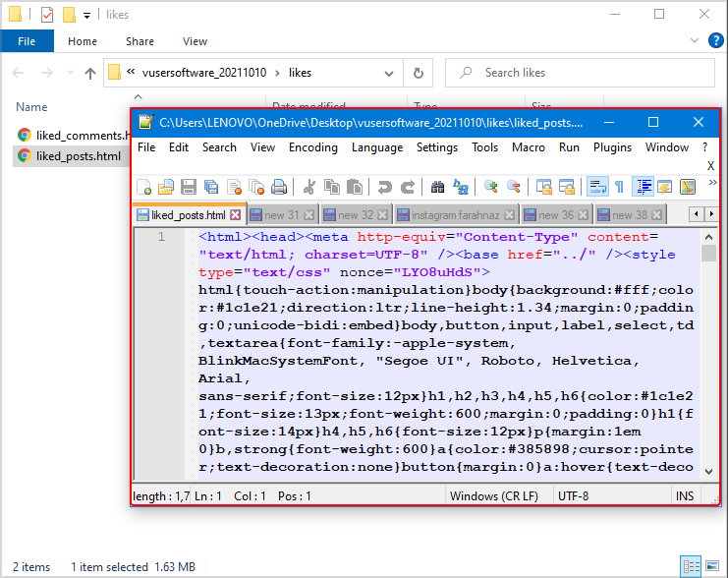The image size is (728, 578).
Task: Click the Save All icon in Notepad++
Action: (211, 187)
